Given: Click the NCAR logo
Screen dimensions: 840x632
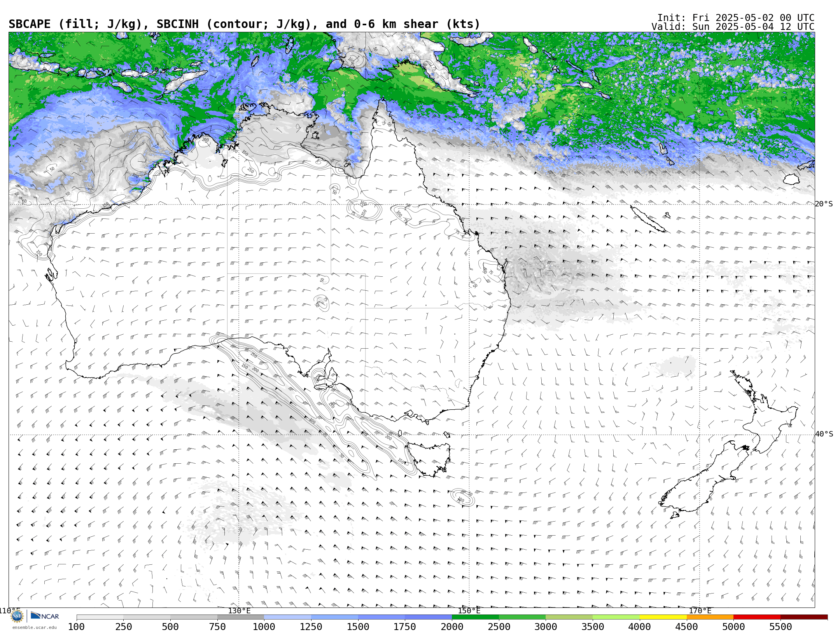Looking at the screenshot, I should click(45, 616).
